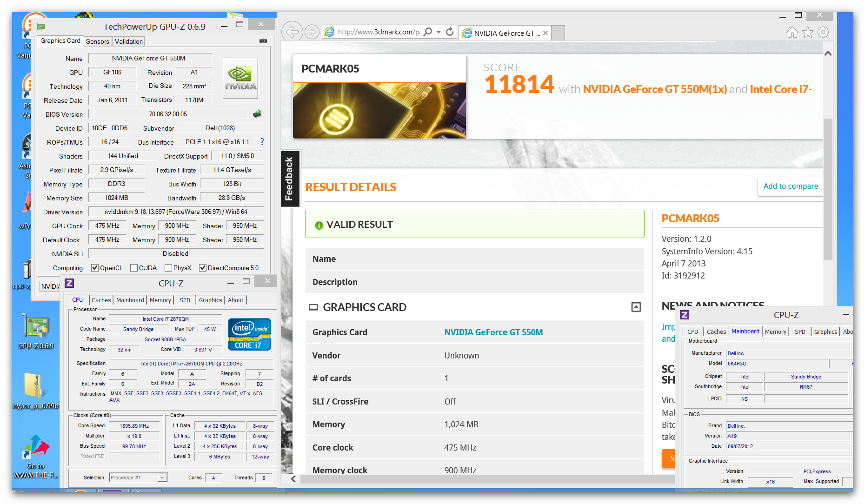Viewport: 865px width, 504px height.
Task: Open the Graphics tab in front CPU-Z
Action: pos(211,300)
